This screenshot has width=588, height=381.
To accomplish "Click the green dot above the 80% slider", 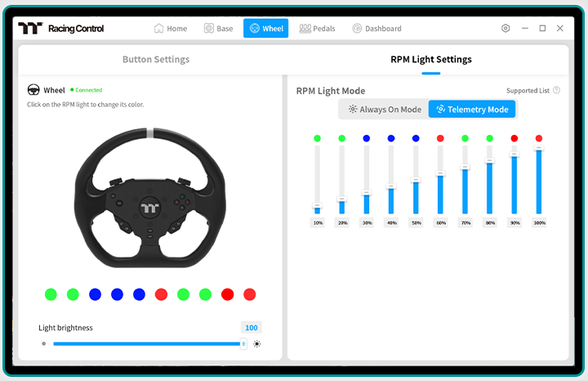I will pyautogui.click(x=489, y=138).
